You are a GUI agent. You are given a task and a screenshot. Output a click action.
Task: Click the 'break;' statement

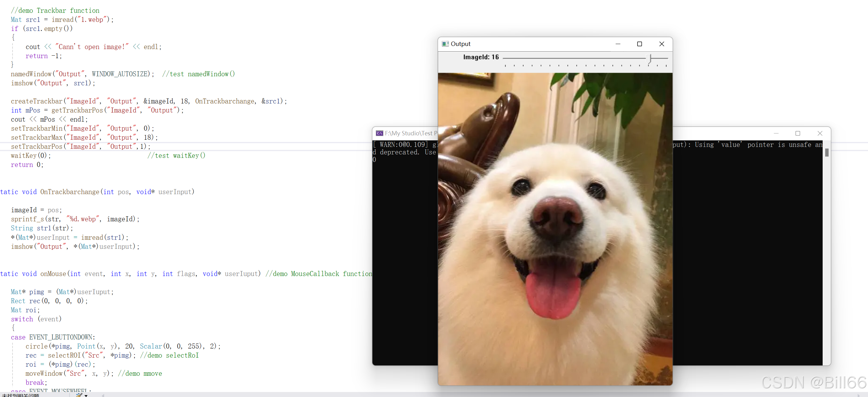36,383
